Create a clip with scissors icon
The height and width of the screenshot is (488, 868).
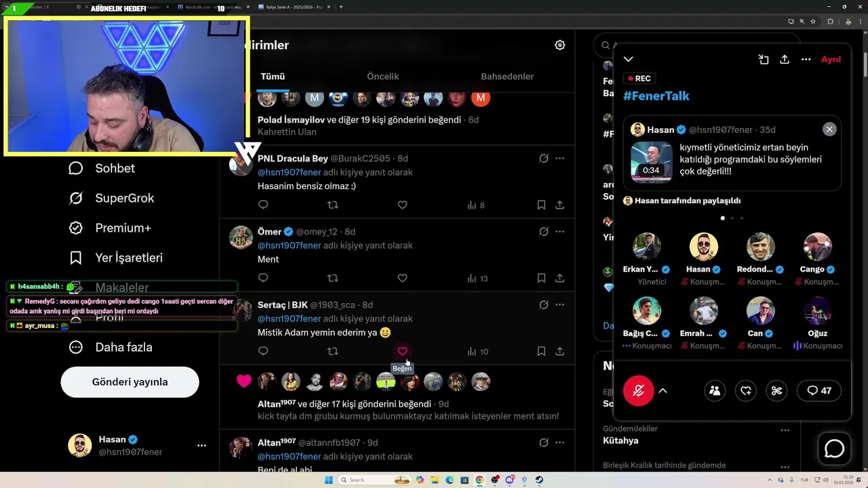coord(777,390)
